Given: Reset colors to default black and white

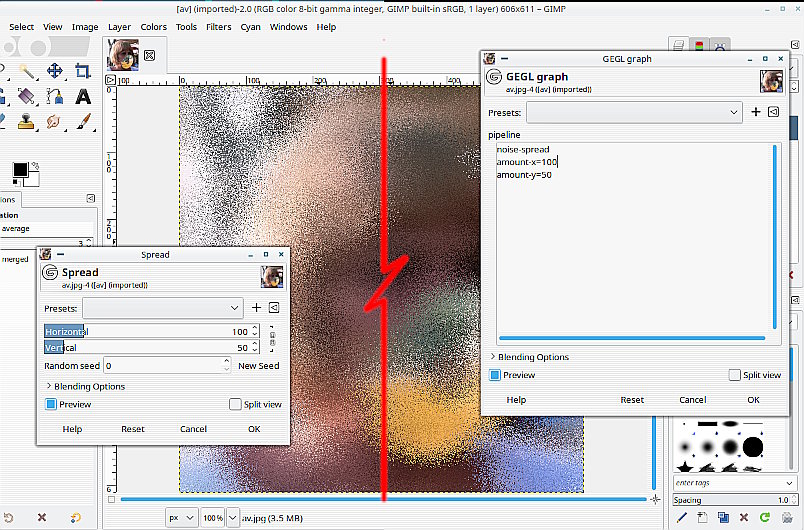Looking at the screenshot, I should click(x=17, y=182).
